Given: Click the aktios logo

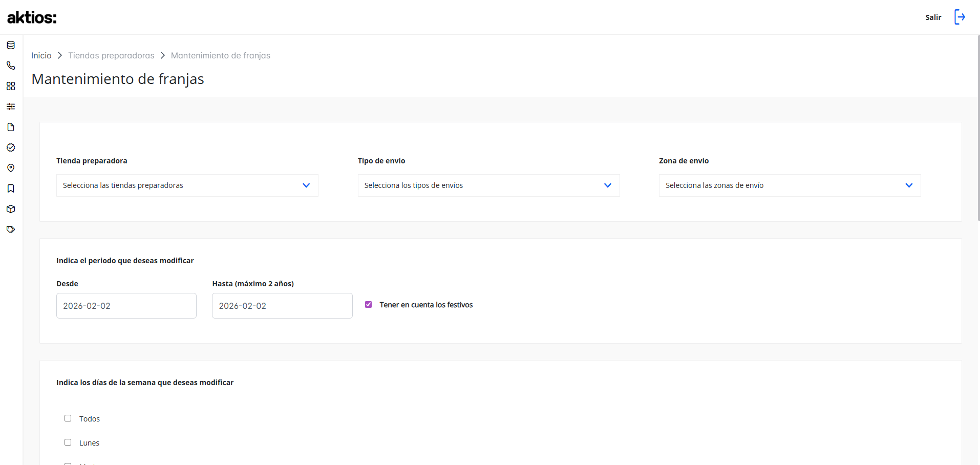Looking at the screenshot, I should coord(32,17).
